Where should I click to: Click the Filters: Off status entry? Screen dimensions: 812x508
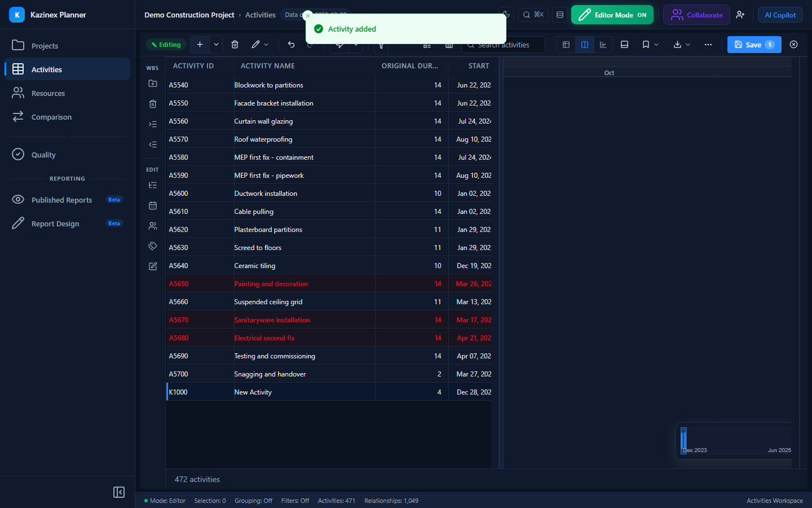click(295, 501)
